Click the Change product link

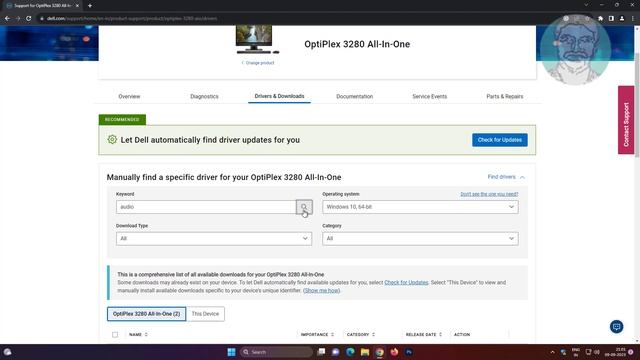[x=258, y=63]
